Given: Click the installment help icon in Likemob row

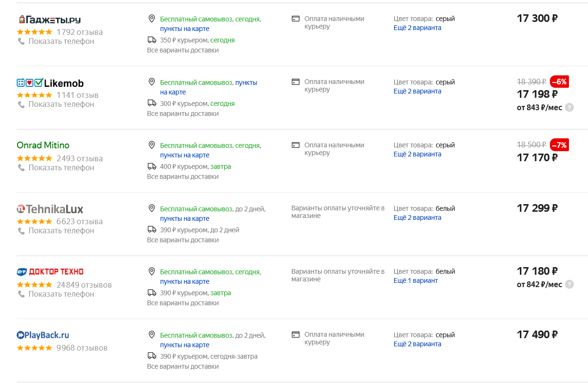Looking at the screenshot, I should pyautogui.click(x=569, y=108).
